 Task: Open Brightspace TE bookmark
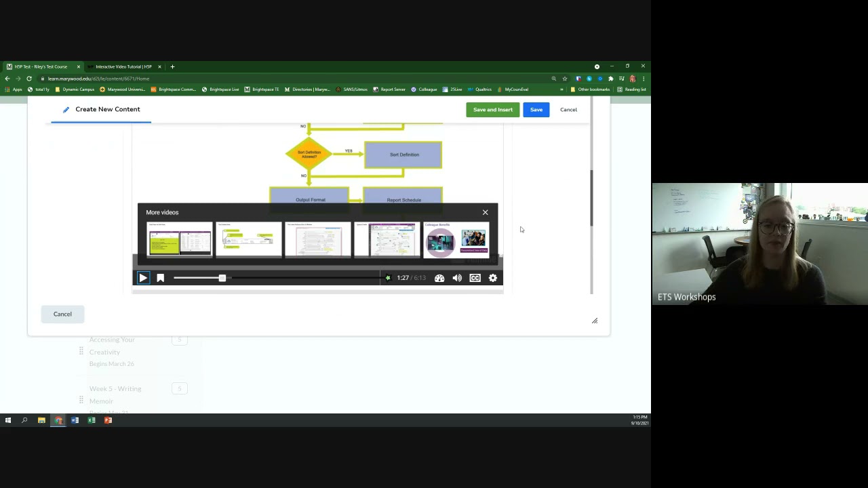click(262, 89)
